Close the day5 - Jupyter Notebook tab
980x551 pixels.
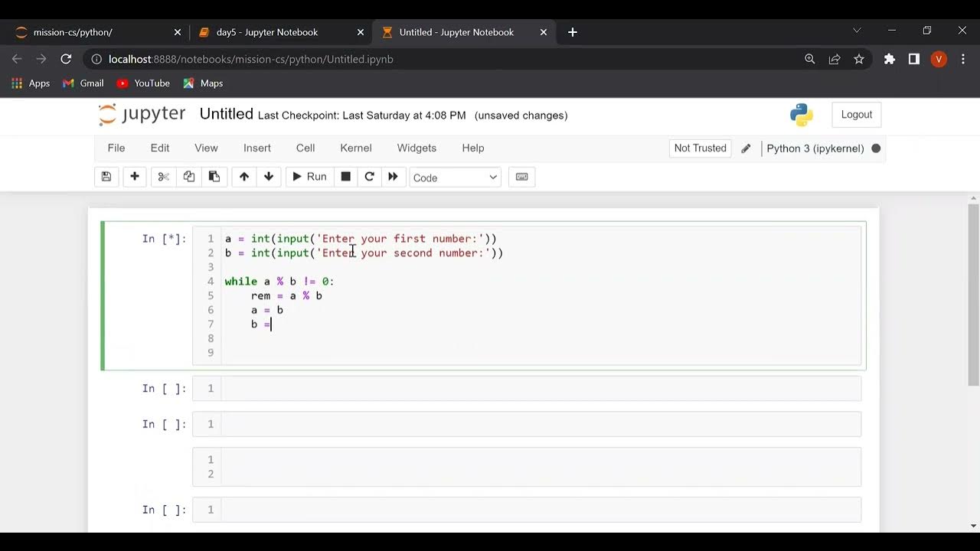pos(361,32)
